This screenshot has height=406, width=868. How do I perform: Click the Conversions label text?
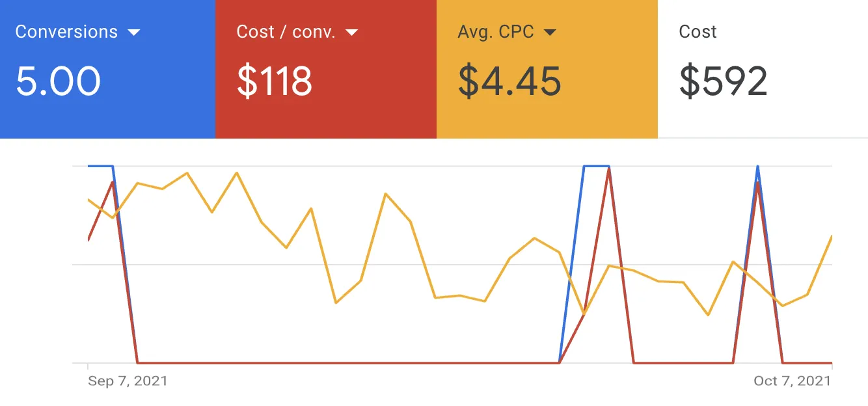(66, 32)
